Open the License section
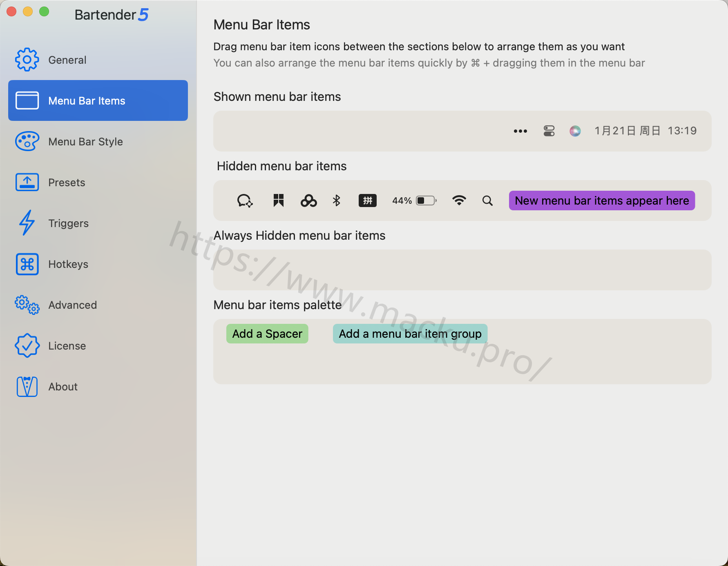 98,346
